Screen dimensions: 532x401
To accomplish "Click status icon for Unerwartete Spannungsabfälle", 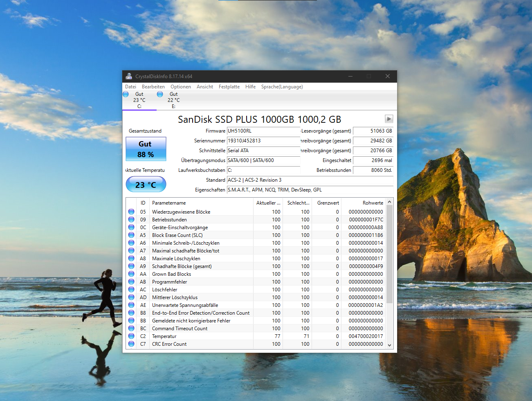I will [131, 305].
